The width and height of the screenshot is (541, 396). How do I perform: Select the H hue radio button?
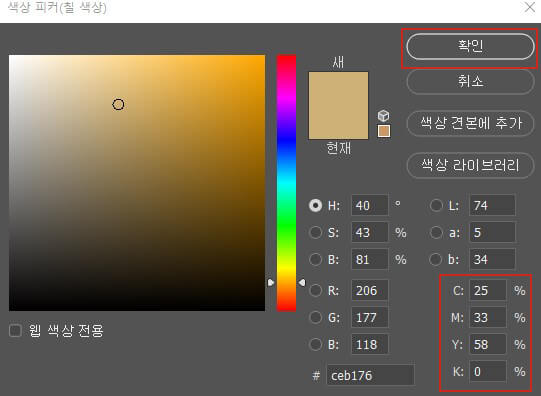(315, 206)
